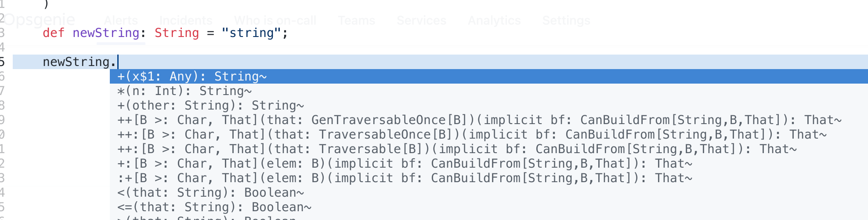Image resolution: width=868 pixels, height=220 pixels.
Task: Pick the +(other: String): String completion
Action: tap(488, 106)
